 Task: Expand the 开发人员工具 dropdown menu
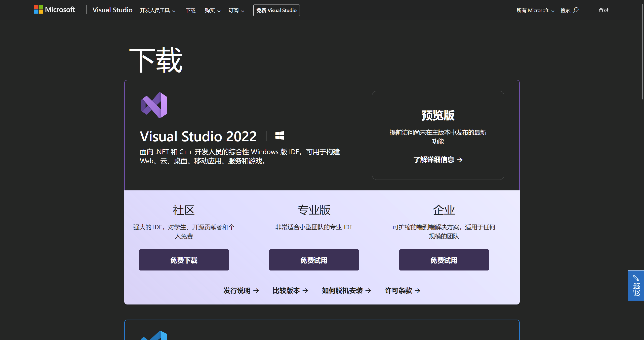(157, 10)
